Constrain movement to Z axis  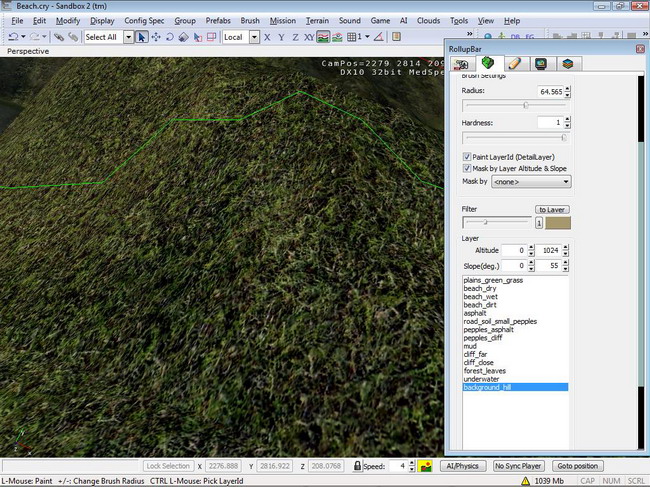coord(295,37)
